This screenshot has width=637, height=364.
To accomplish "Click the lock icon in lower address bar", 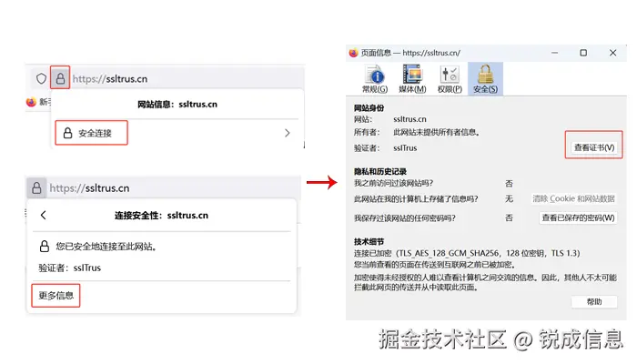I will (36, 187).
